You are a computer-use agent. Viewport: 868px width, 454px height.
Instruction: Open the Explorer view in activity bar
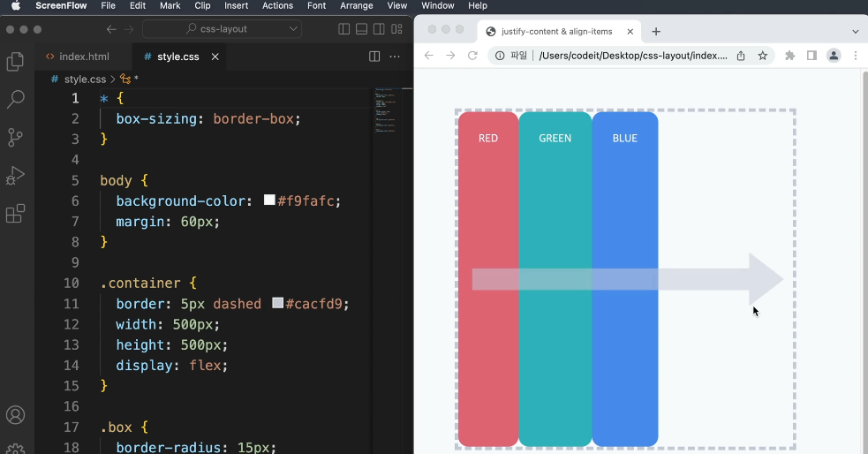click(x=16, y=61)
